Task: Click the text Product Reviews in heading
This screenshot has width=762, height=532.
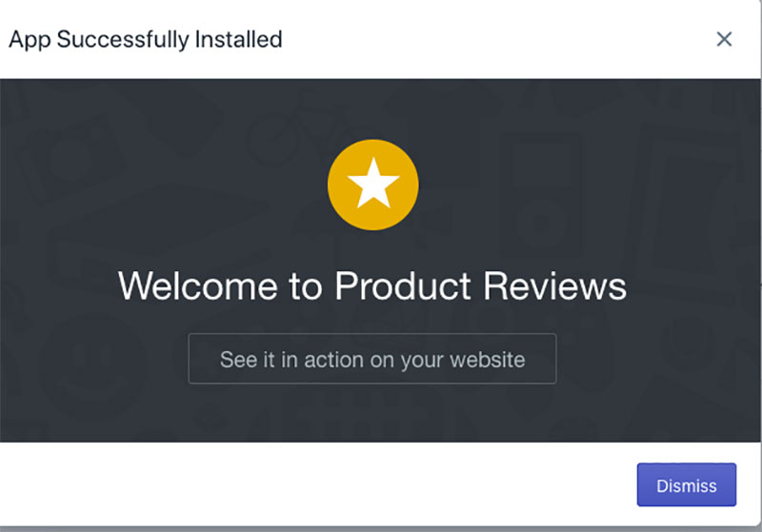Action: (481, 286)
